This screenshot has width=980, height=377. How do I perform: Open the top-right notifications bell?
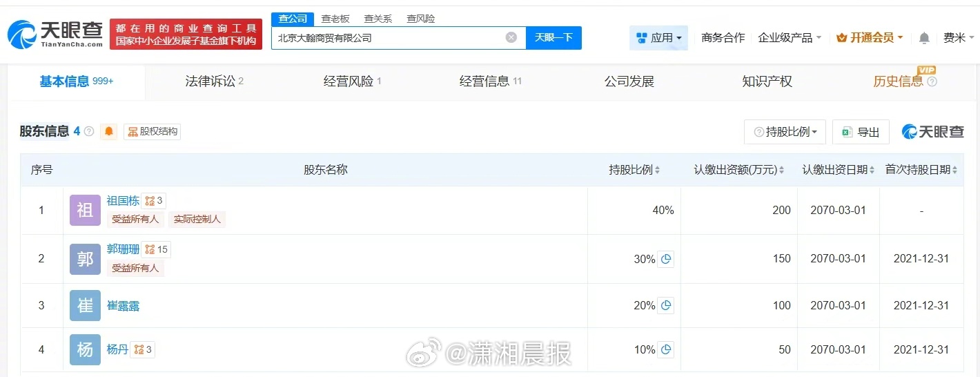[x=924, y=38]
